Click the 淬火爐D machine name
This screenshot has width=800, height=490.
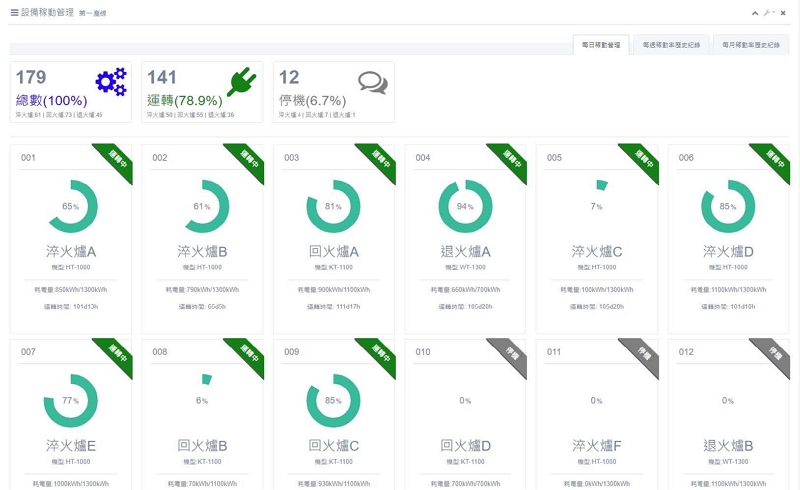(728, 251)
